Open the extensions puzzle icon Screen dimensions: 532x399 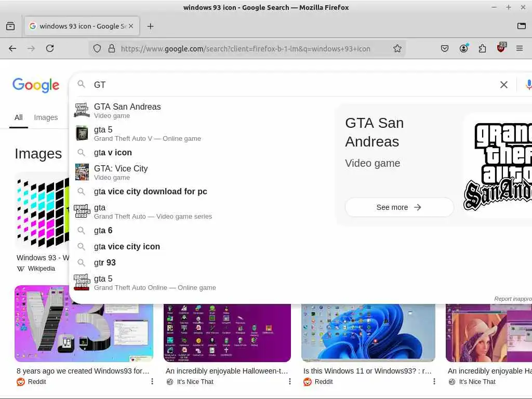482,48
